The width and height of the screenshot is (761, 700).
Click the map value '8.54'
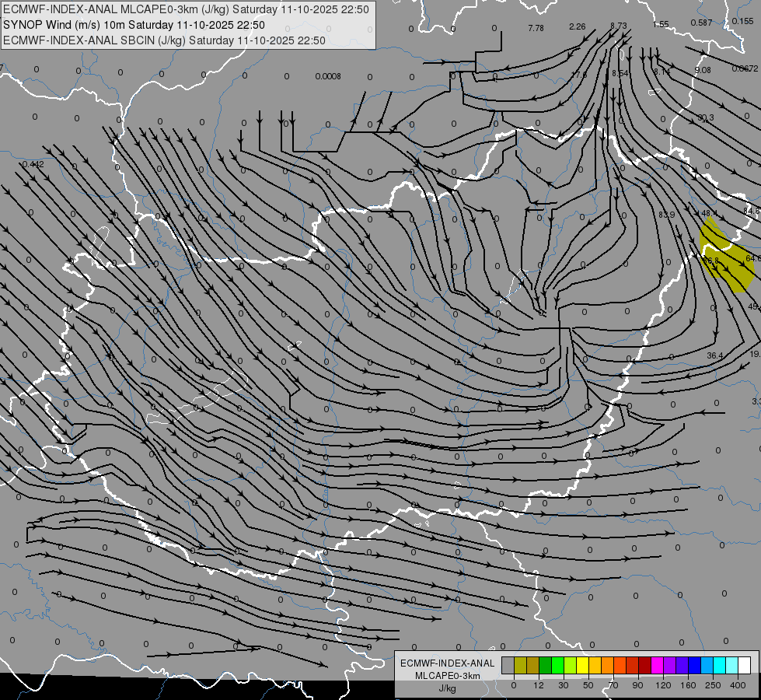tap(620, 73)
